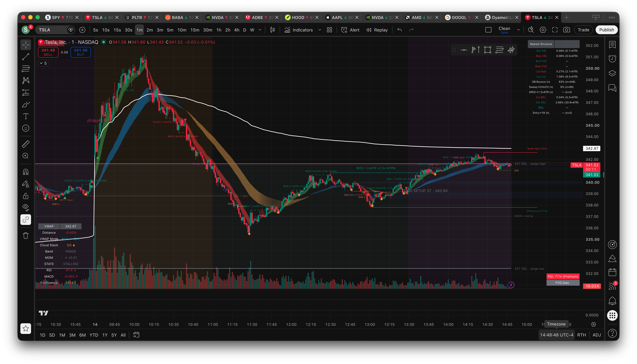Image resolution: width=637 pixels, height=364 pixels.
Task: Collapse the indicator legend showing 5
Action: (x=43, y=63)
